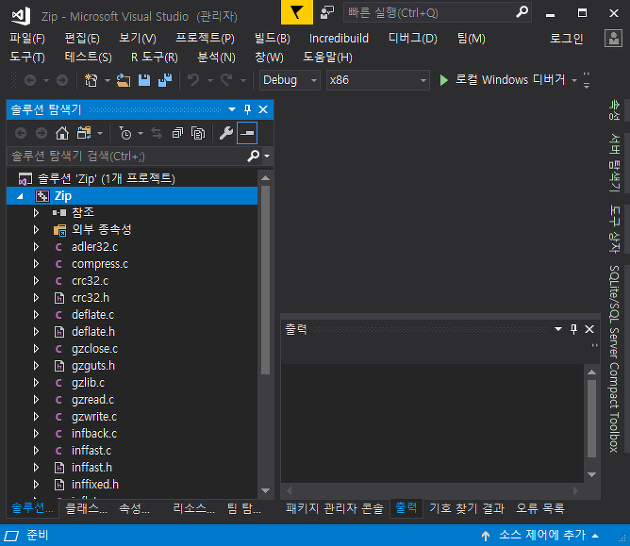Switch to the 리소스 view tab
Screen dimensions: 630x546
[x=194, y=509]
